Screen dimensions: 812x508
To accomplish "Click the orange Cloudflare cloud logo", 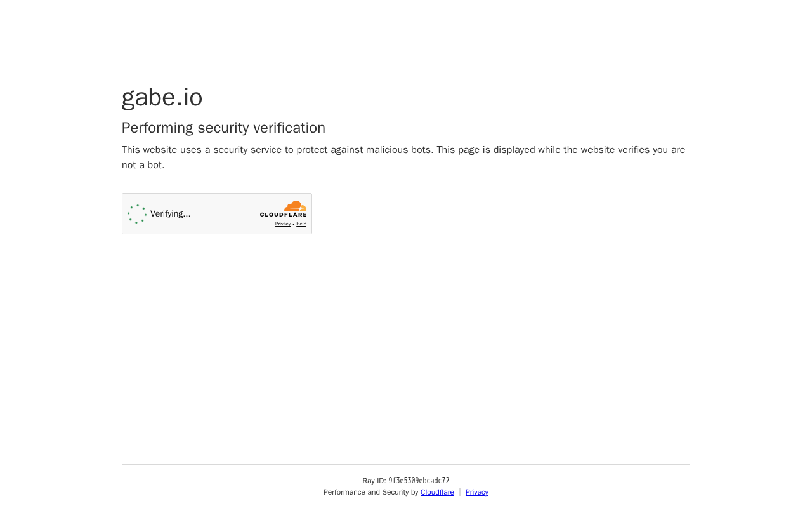I will pyautogui.click(x=296, y=206).
